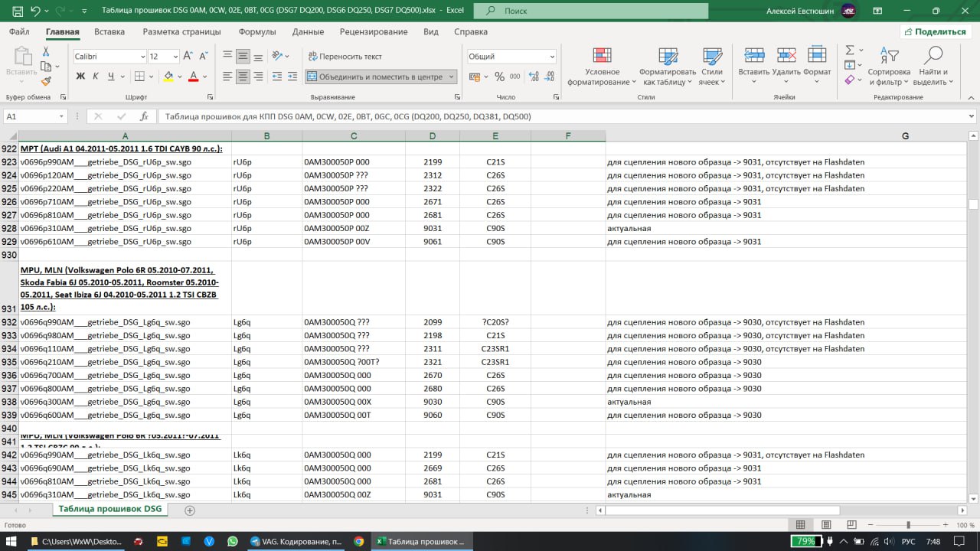Switch to Page Break Preview icon
980x551 pixels.
click(851, 524)
